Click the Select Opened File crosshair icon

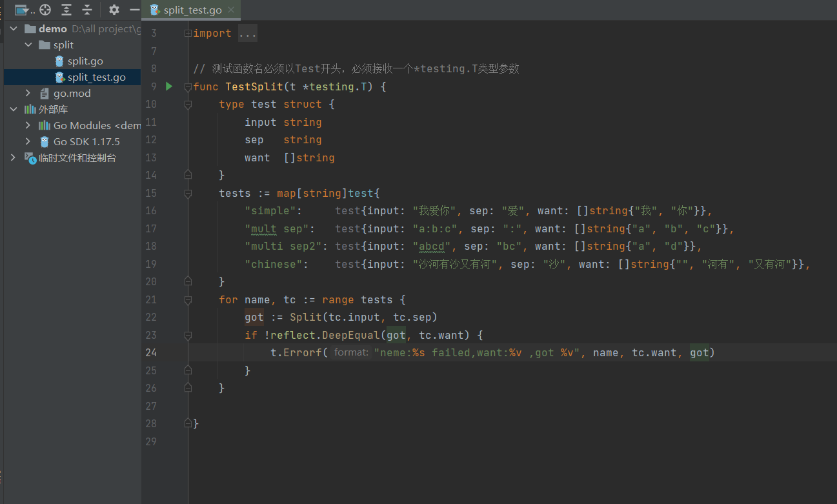45,10
